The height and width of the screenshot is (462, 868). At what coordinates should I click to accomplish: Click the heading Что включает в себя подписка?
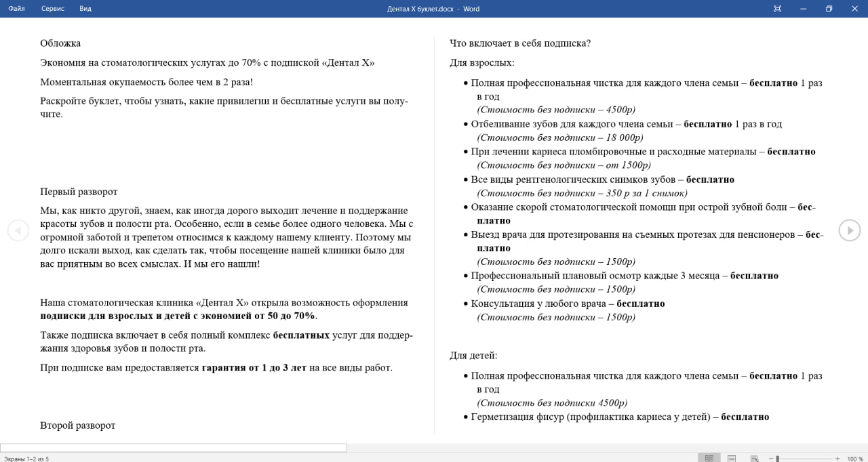coord(520,43)
